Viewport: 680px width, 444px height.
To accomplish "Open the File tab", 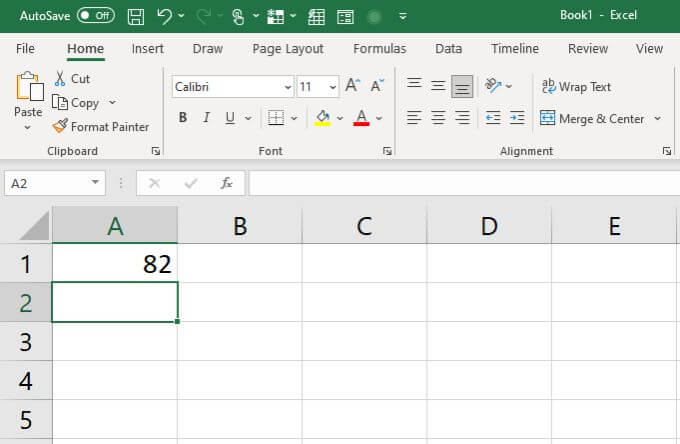I will tap(25, 49).
